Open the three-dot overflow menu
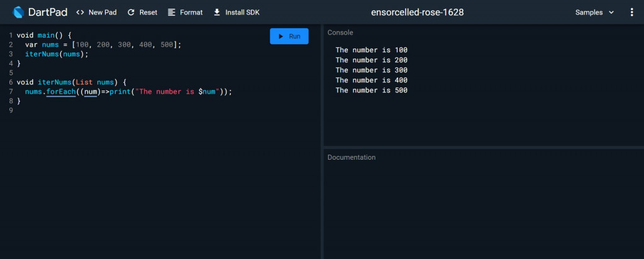Screen dimensions: 644x259 click(x=631, y=13)
